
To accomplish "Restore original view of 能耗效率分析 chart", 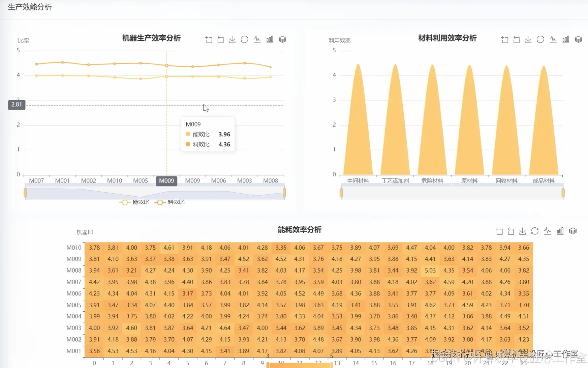I will pos(510,231).
